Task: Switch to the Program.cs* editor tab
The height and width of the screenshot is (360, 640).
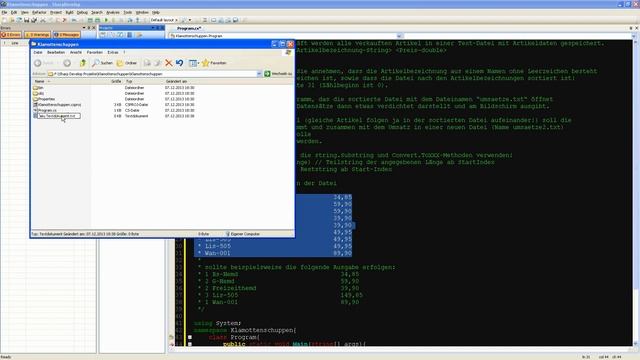Action: (189, 29)
